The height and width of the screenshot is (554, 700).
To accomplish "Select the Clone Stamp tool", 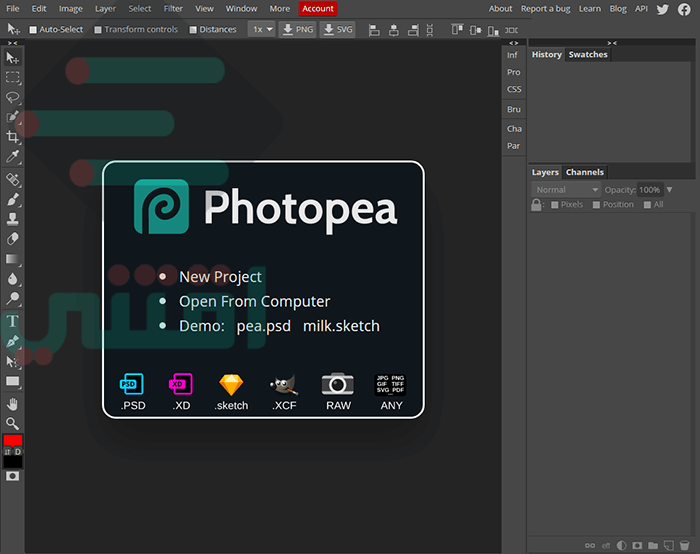I will pyautogui.click(x=12, y=219).
